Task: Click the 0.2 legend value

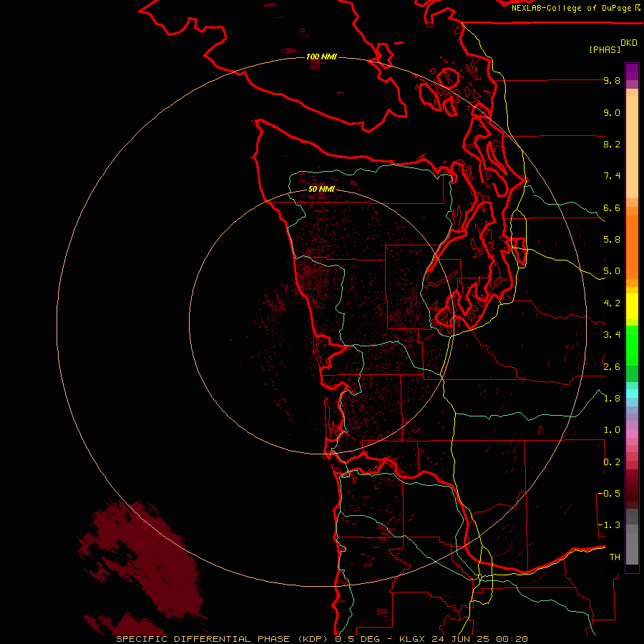Action: [612, 462]
